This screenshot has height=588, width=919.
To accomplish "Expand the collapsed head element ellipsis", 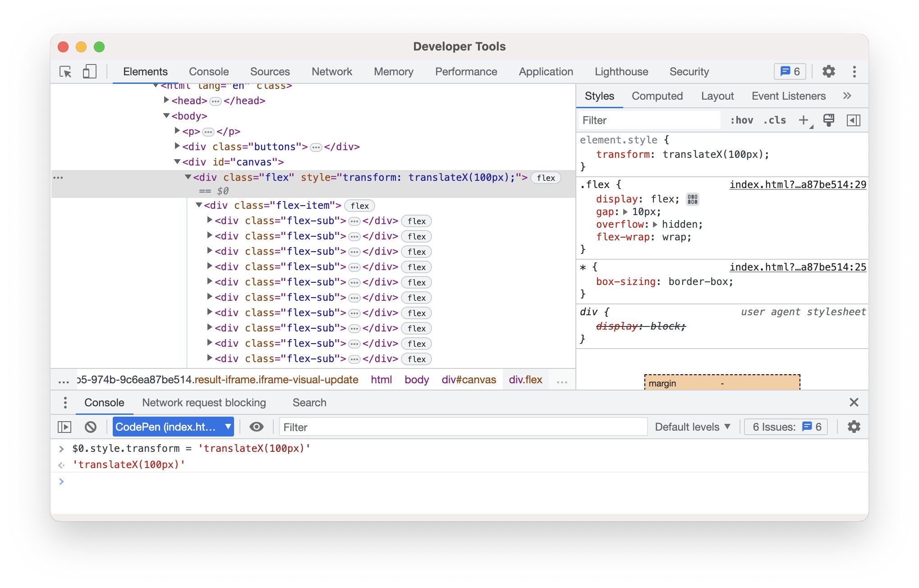I will pyautogui.click(x=216, y=101).
